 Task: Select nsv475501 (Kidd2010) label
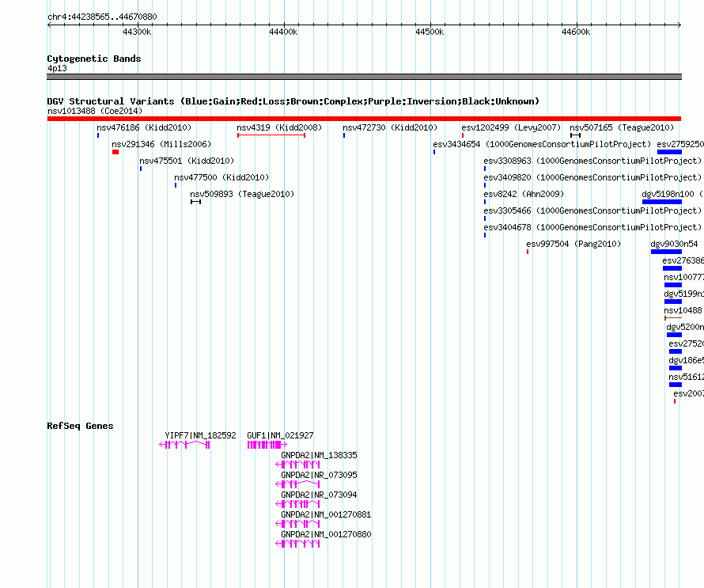click(x=187, y=161)
